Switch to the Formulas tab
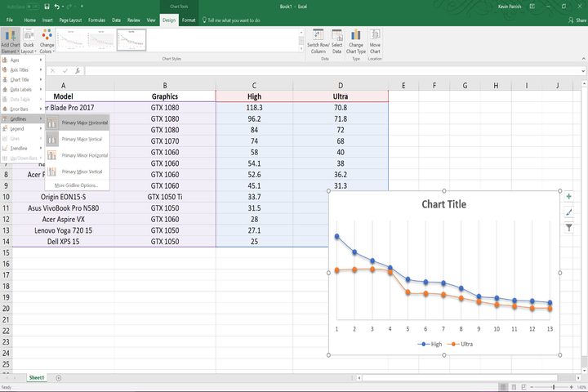Viewport: 588px width, 392px height. (96, 20)
